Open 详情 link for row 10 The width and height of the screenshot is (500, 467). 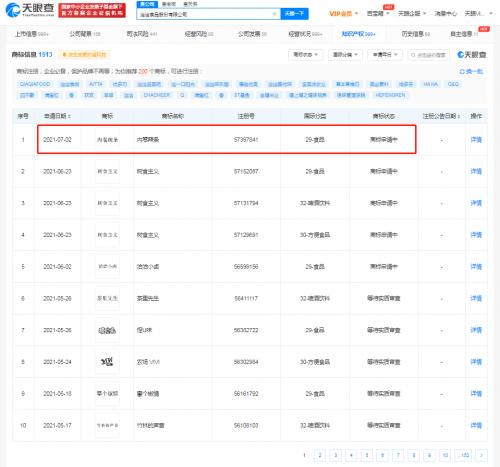click(x=476, y=425)
